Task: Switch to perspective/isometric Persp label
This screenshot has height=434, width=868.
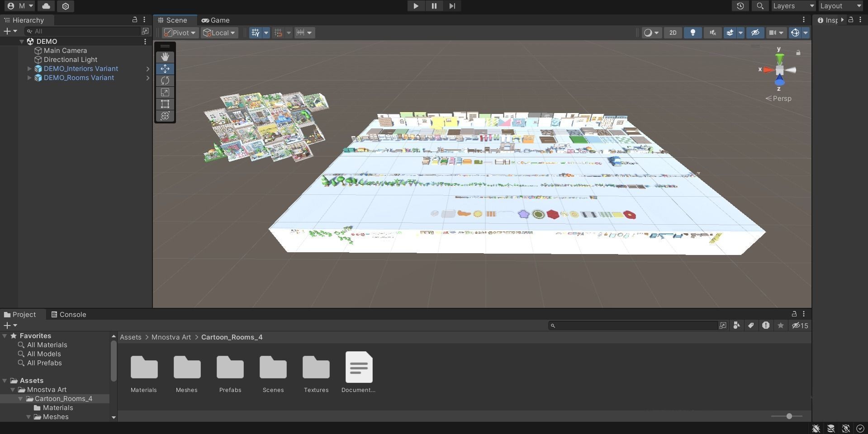Action: [778, 99]
